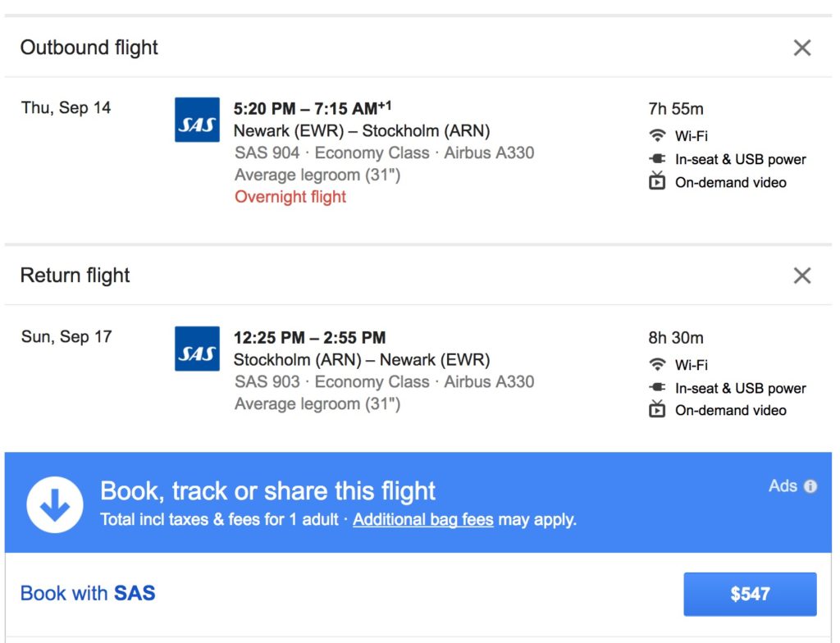840x643 pixels.
Task: Click the down-arrow circle icon in banner
Action: (x=55, y=504)
